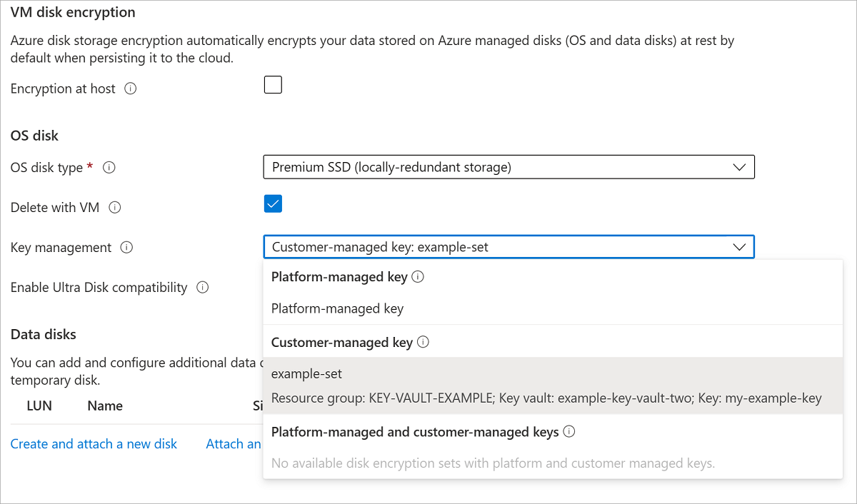Click the LUN column header
Screen dimensions: 857x504
click(39, 405)
